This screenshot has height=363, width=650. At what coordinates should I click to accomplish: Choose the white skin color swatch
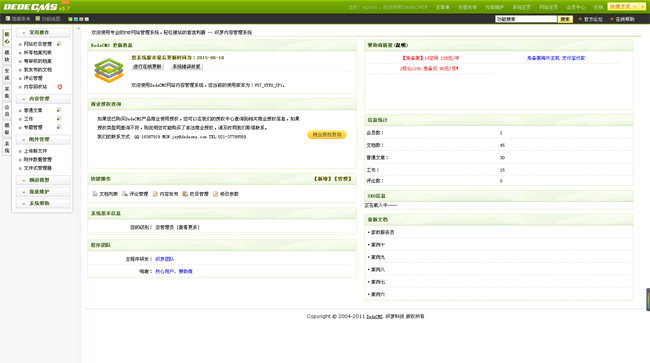tap(87, 19)
